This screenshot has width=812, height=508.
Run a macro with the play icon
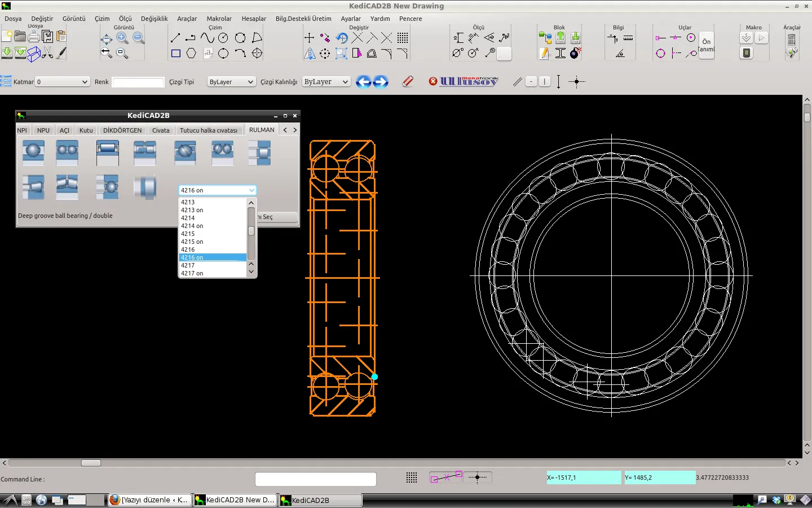[x=761, y=37]
